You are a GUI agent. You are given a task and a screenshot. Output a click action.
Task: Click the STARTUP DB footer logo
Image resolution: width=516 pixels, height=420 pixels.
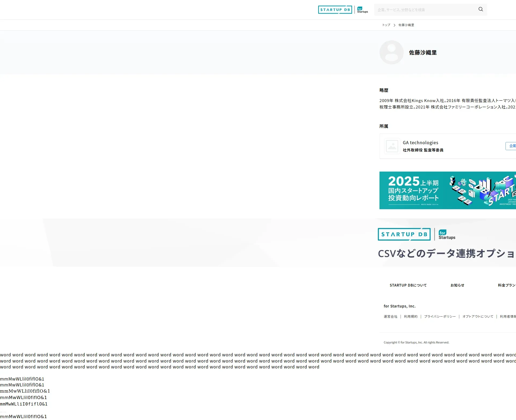pyautogui.click(x=404, y=234)
